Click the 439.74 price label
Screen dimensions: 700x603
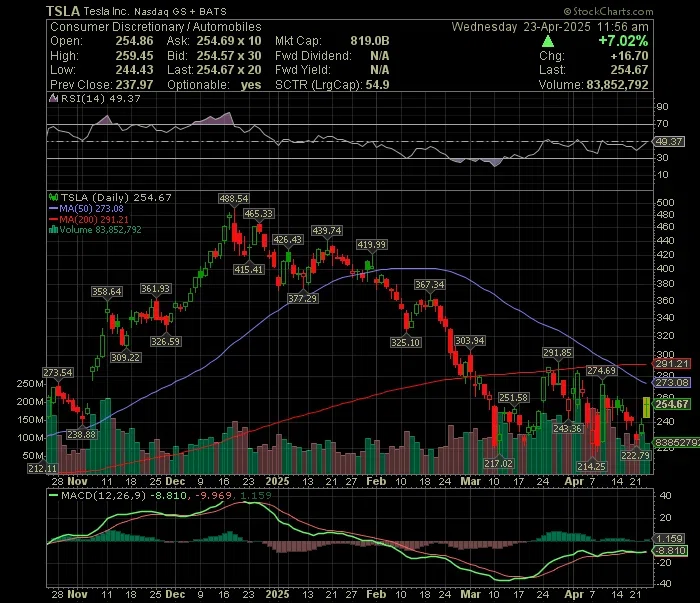pyautogui.click(x=327, y=230)
